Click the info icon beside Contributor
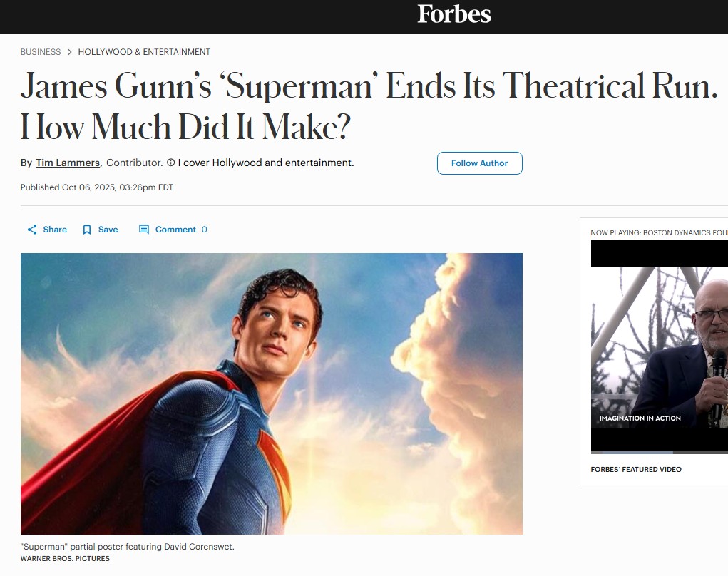The height and width of the screenshot is (576, 728). [171, 163]
